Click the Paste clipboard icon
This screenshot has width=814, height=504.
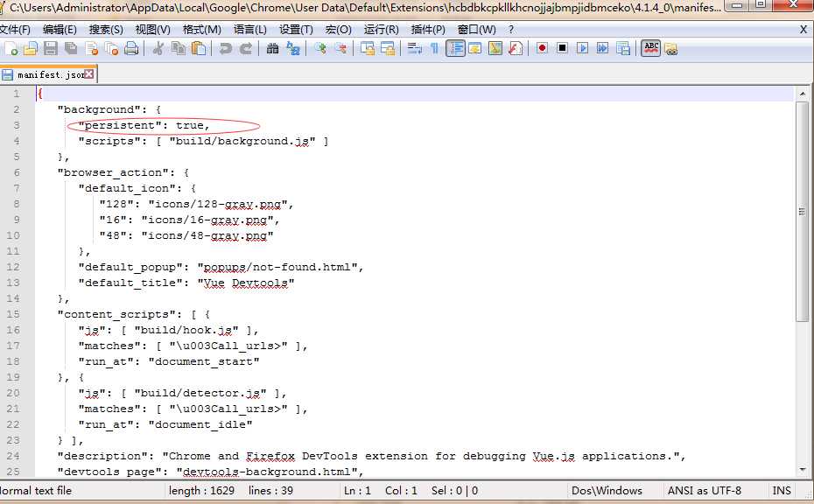click(x=199, y=48)
